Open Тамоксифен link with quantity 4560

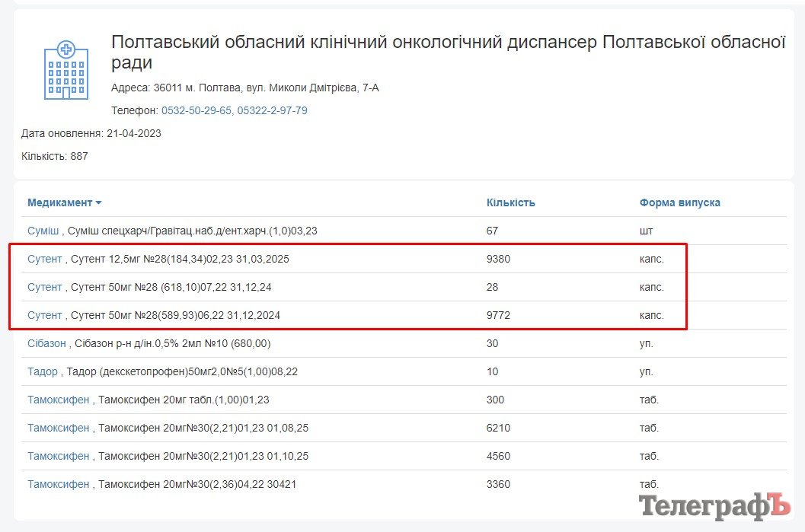[58, 456]
